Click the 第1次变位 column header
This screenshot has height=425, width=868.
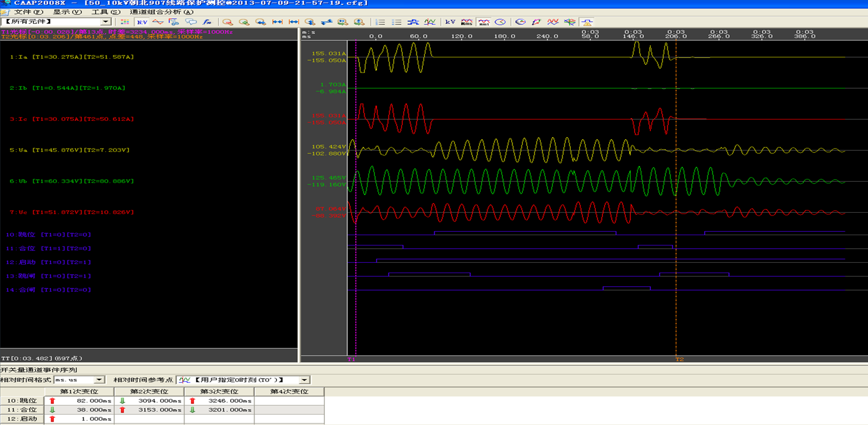click(x=79, y=392)
